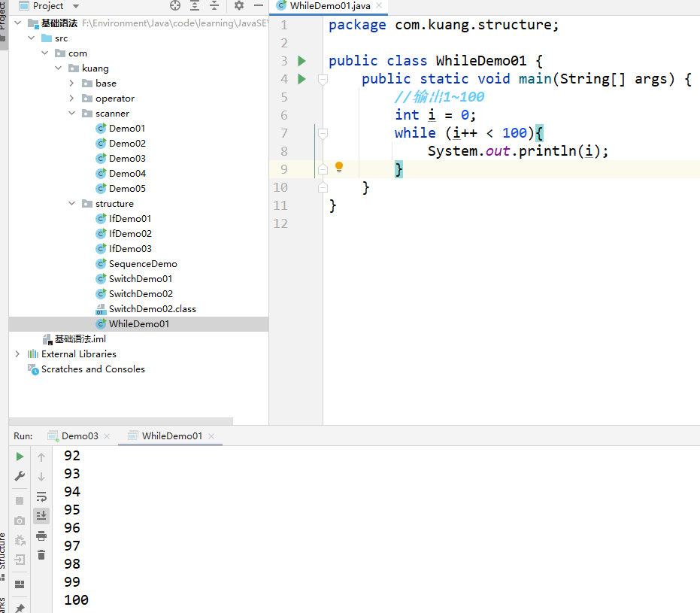Expand External Libraries node
Screen dimensions: 700x613
[17, 354]
